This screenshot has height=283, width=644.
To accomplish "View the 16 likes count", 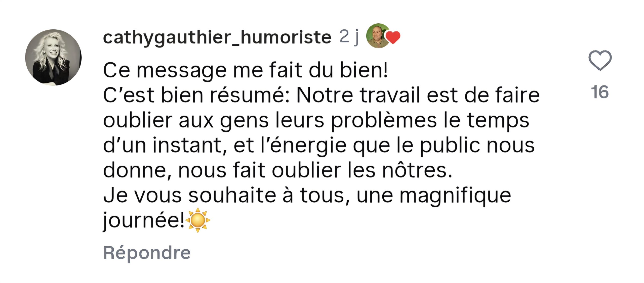I will click(600, 92).
